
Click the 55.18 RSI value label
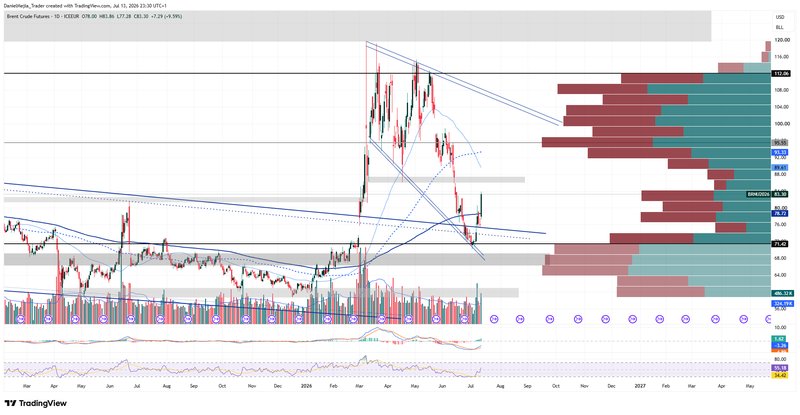[779, 368]
